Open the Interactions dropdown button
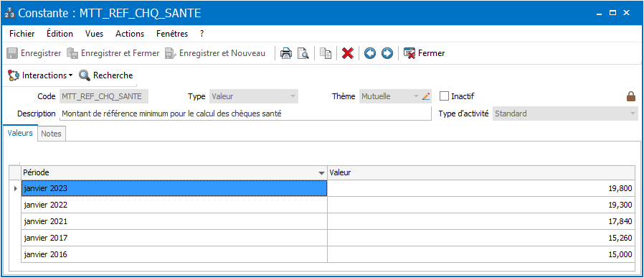This screenshot has width=644, height=278. (x=40, y=75)
